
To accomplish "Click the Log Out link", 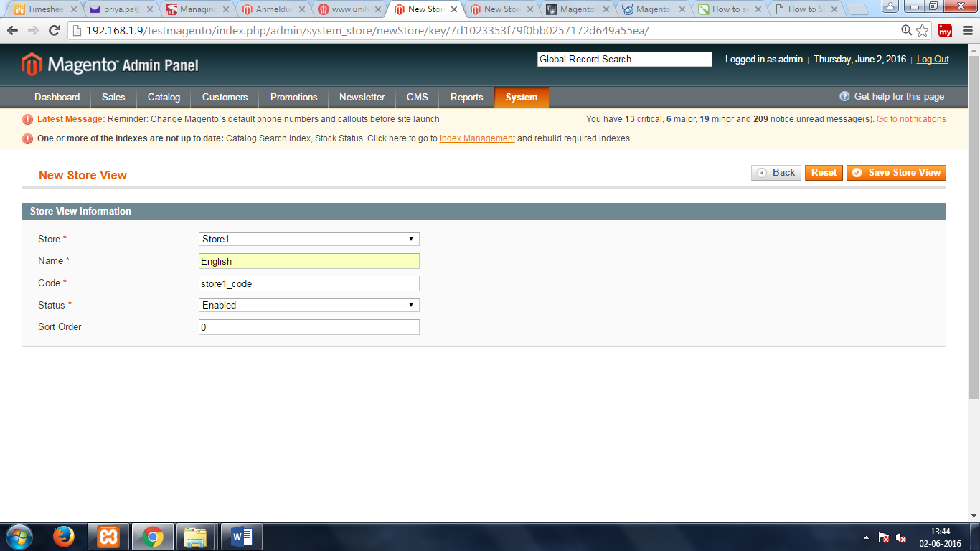I will click(x=933, y=60).
